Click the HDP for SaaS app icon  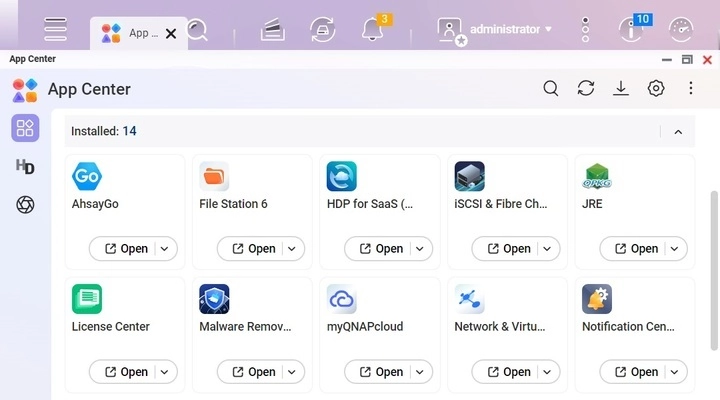pyautogui.click(x=342, y=176)
